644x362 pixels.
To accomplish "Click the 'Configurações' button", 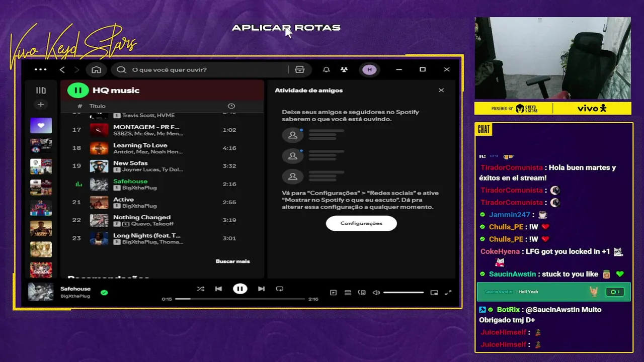I will [361, 223].
